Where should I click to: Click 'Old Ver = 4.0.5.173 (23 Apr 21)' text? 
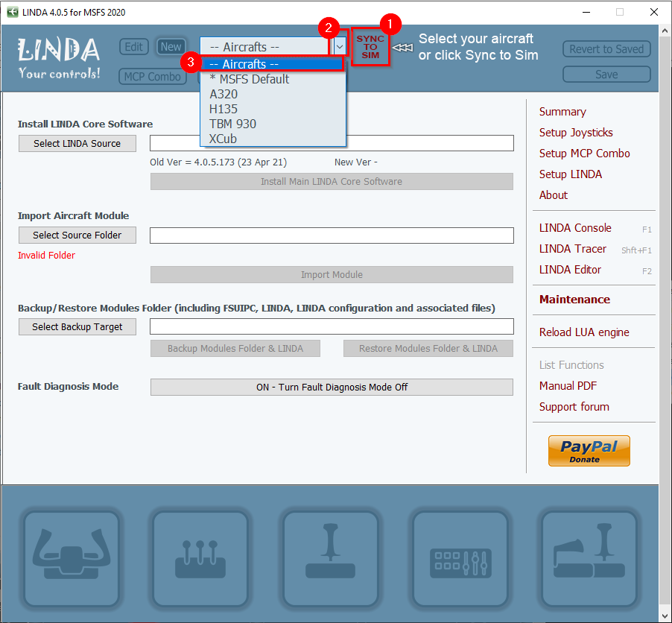[x=218, y=162]
